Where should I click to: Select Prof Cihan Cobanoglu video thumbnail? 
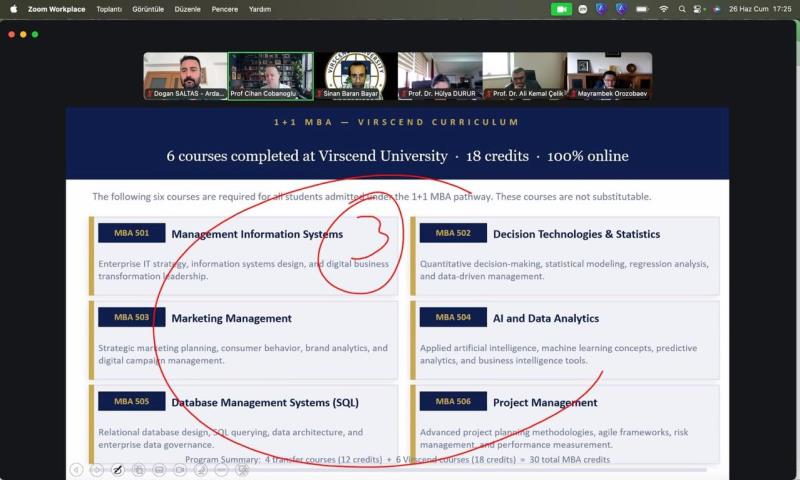coord(270,75)
